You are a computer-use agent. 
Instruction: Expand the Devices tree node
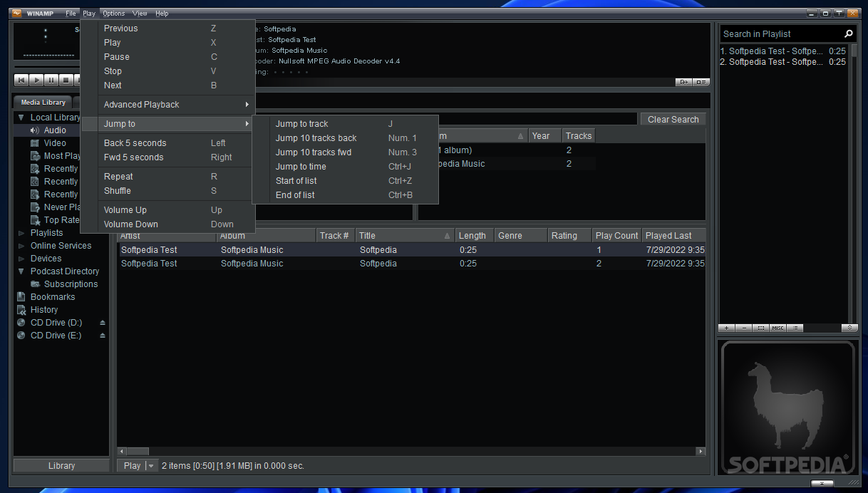(21, 259)
